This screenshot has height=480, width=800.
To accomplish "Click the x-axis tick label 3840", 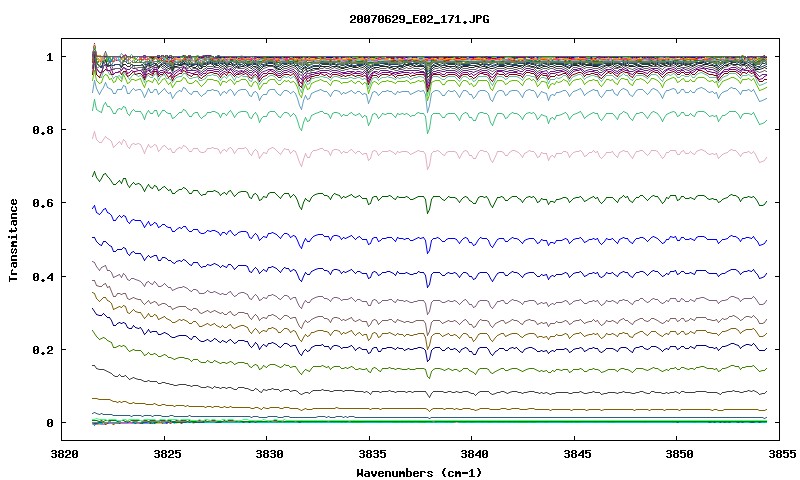I will [x=474, y=454].
